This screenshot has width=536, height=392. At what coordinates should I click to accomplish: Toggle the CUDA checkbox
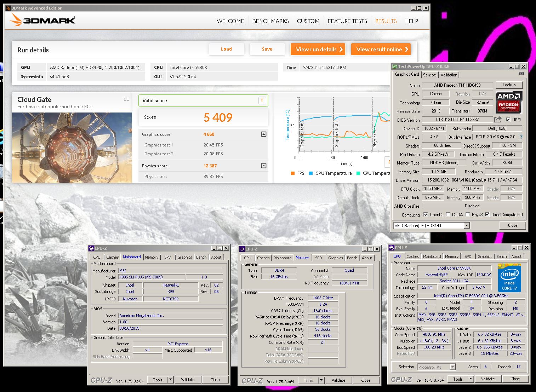pyautogui.click(x=448, y=215)
